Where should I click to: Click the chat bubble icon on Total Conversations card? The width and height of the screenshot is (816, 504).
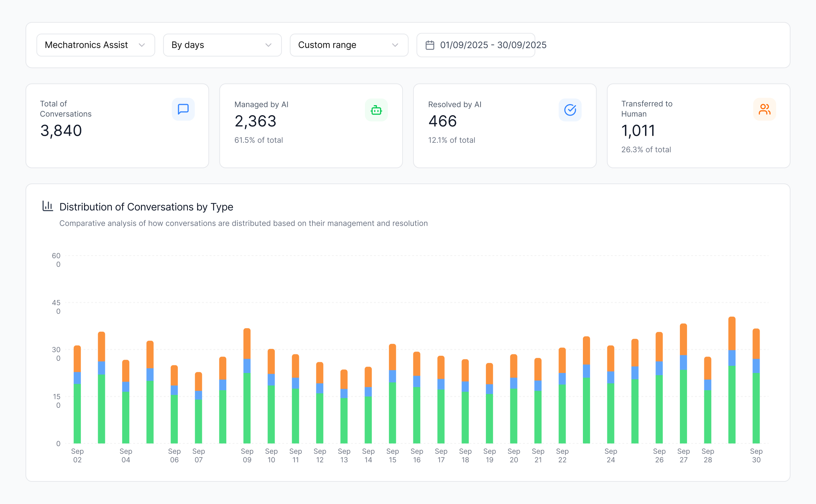coord(183,109)
